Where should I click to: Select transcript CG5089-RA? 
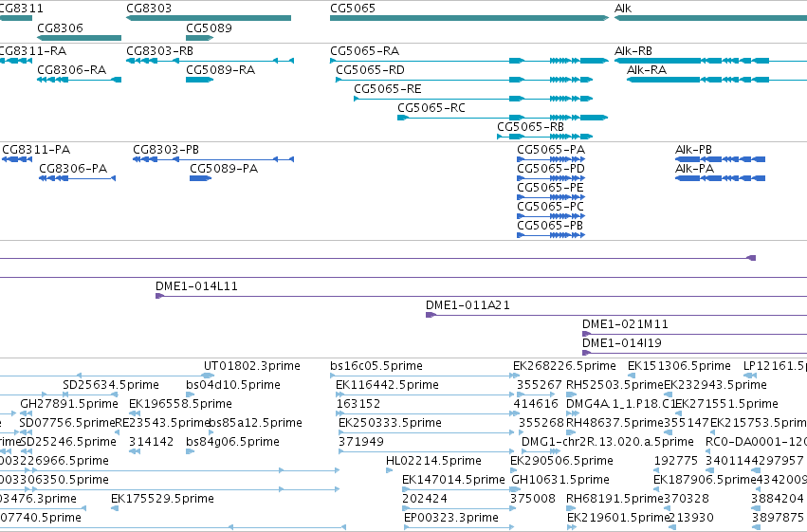pos(200,80)
